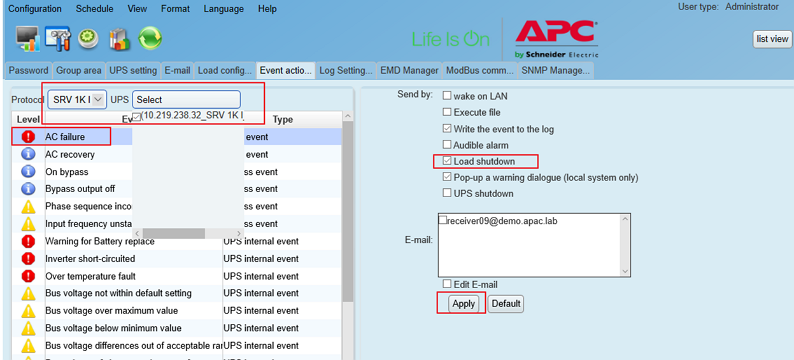Click warning icon for Bus voltage not within default
Image resolution: width=794 pixels, height=360 pixels.
click(29, 294)
